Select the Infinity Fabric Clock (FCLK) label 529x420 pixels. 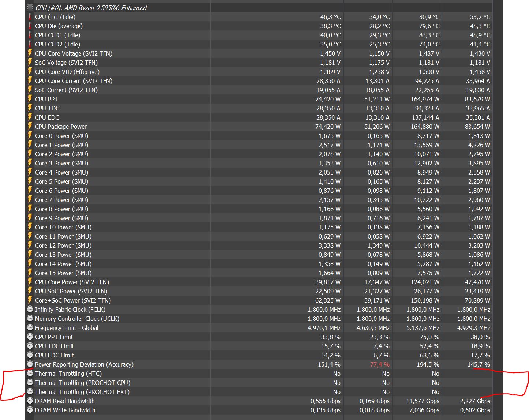click(x=70, y=310)
